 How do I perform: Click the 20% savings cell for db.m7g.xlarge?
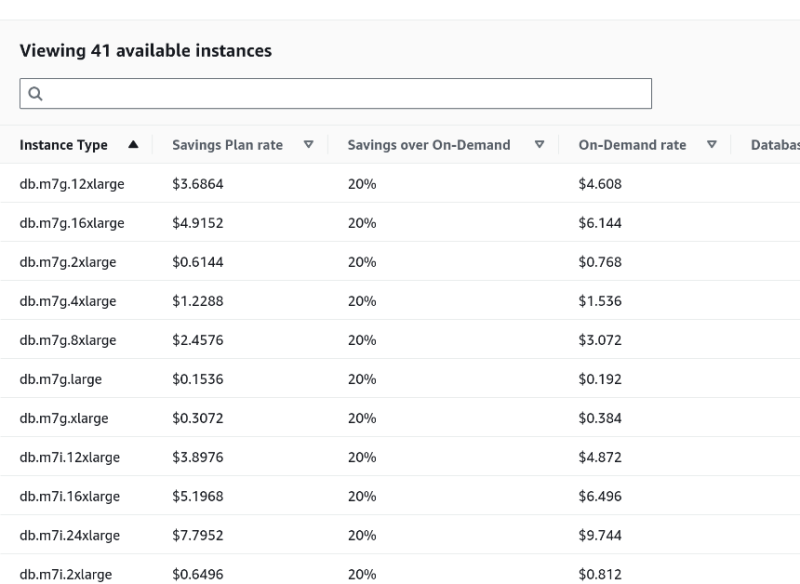pyautogui.click(x=362, y=418)
